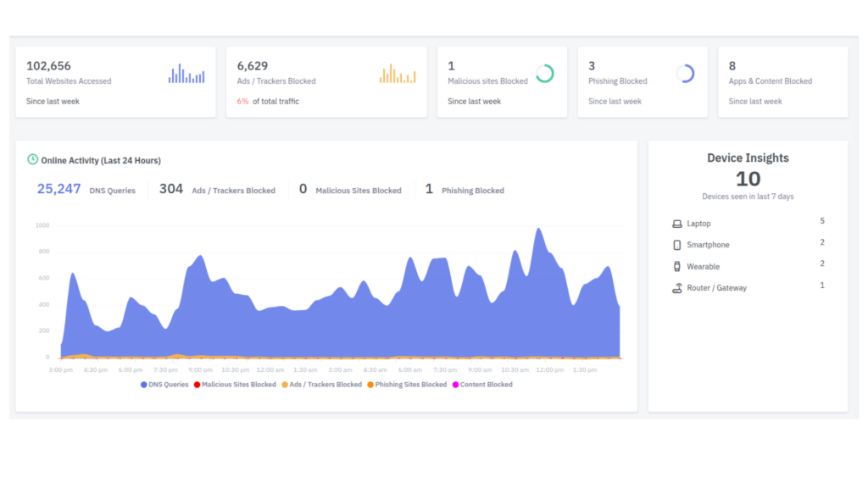The height and width of the screenshot is (488, 868).
Task: Select the 1 Phishing Blocked stat
Action: pos(429,189)
